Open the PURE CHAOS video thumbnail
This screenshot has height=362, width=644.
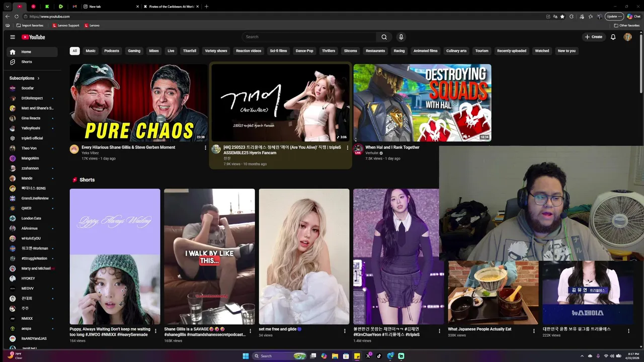pyautogui.click(x=138, y=103)
